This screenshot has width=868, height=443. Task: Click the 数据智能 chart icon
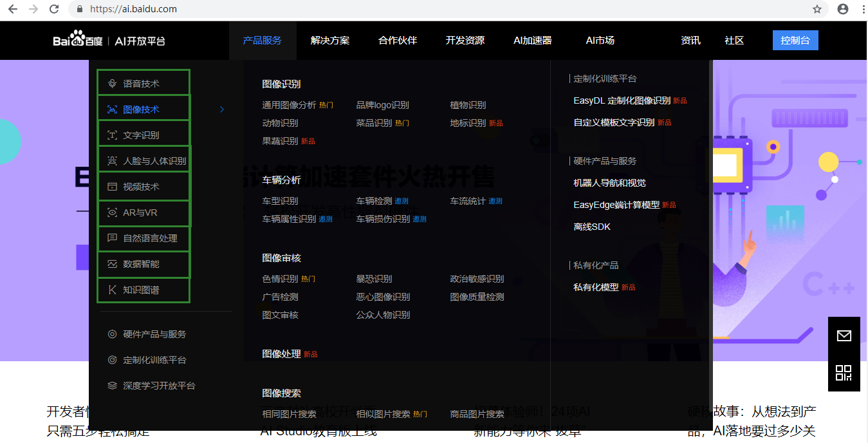[112, 264]
